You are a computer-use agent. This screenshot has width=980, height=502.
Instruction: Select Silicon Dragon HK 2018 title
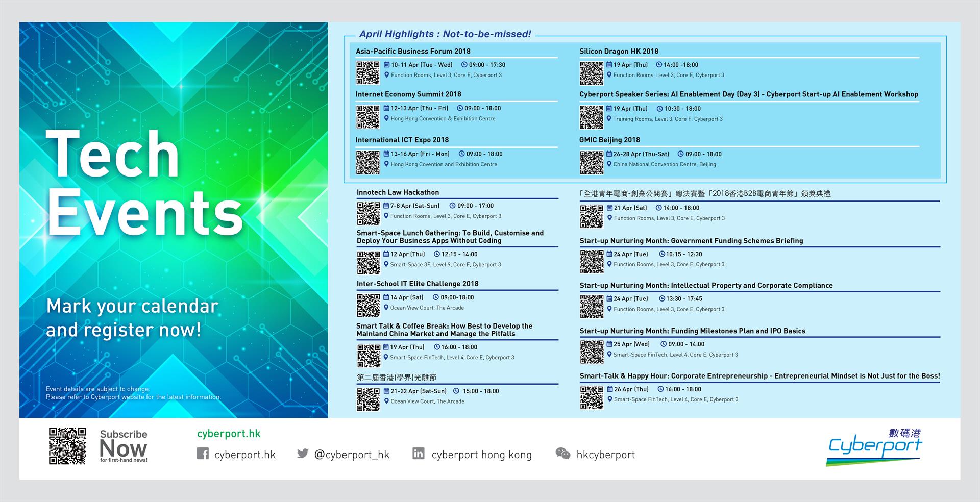click(x=619, y=51)
